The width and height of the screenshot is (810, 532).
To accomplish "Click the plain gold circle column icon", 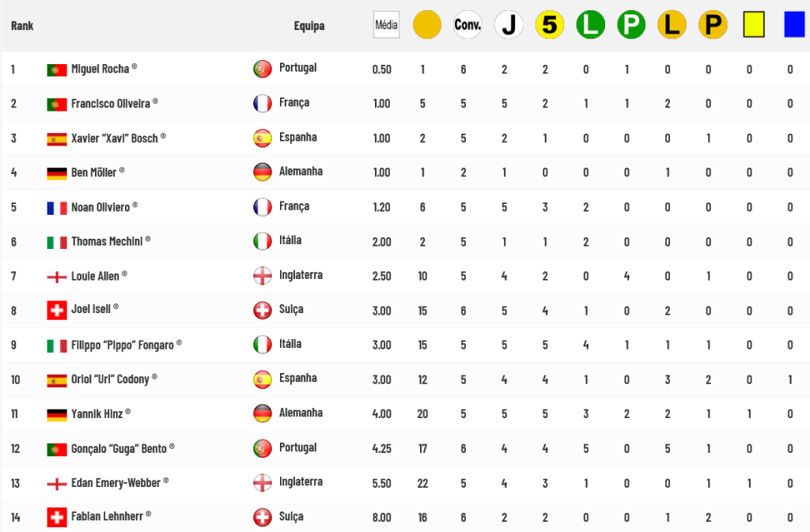I will coord(427,25).
